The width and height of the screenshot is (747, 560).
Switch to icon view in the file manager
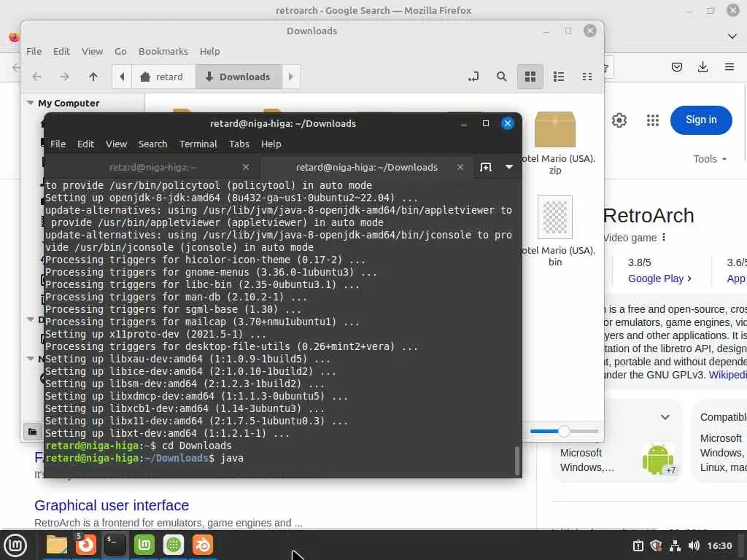(x=530, y=77)
